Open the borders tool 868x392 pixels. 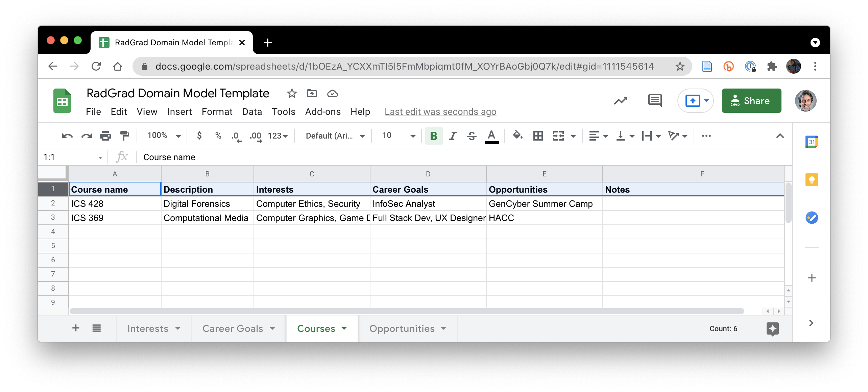538,136
